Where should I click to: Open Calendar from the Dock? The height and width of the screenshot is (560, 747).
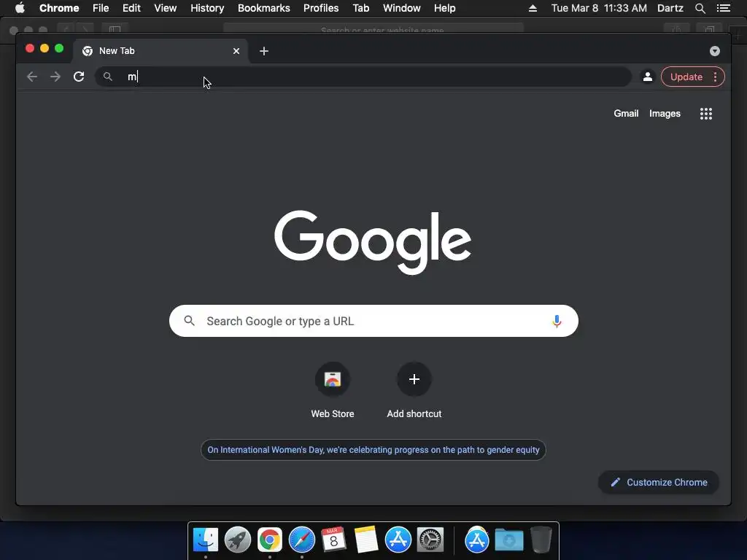coord(333,540)
